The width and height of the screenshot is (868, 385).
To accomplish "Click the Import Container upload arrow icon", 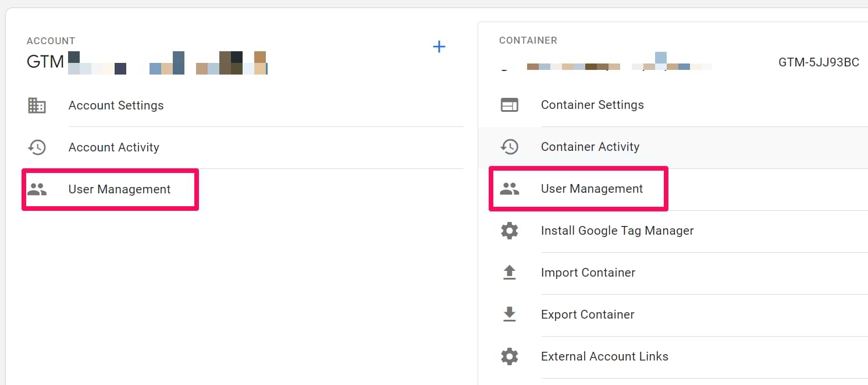I will pos(509,273).
